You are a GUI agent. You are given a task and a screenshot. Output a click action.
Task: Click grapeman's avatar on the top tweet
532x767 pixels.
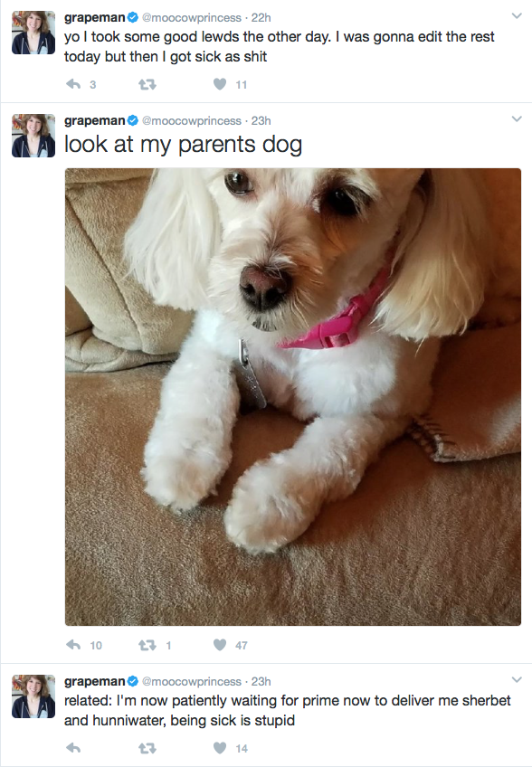tap(33, 33)
